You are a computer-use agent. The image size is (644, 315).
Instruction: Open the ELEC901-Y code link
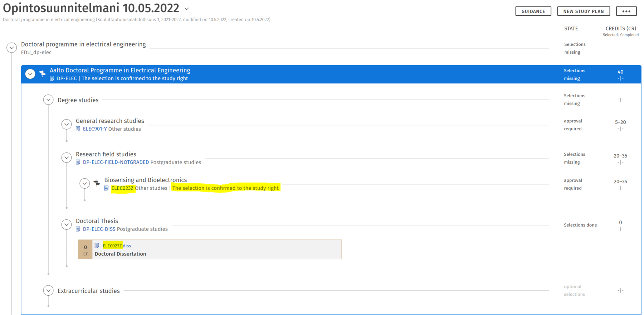pyautogui.click(x=95, y=129)
